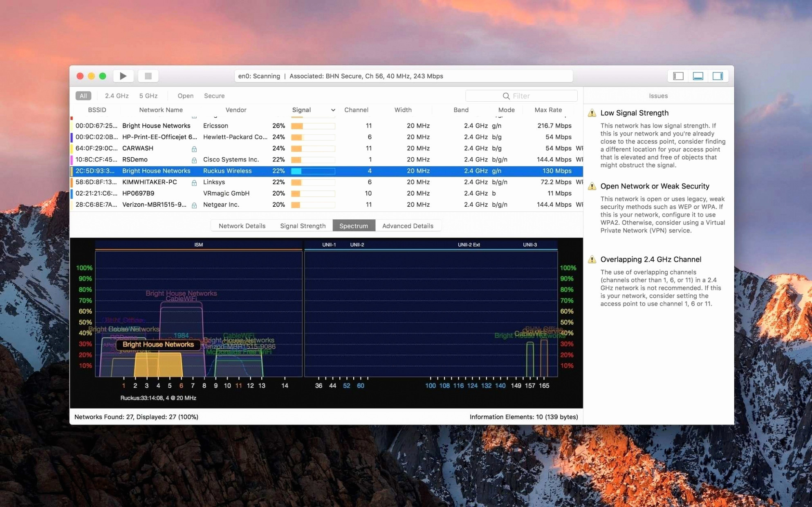Click the Advanced Details button

(x=408, y=225)
